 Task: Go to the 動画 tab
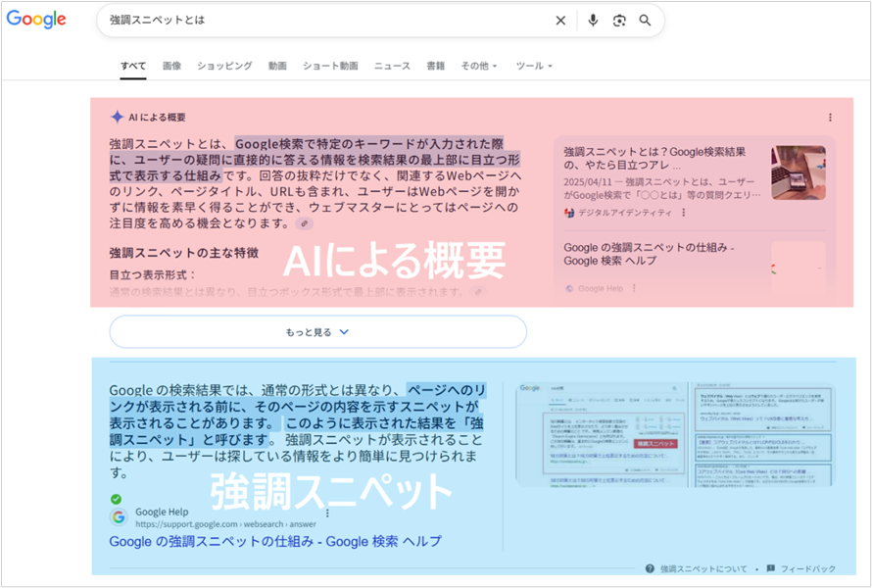277,66
